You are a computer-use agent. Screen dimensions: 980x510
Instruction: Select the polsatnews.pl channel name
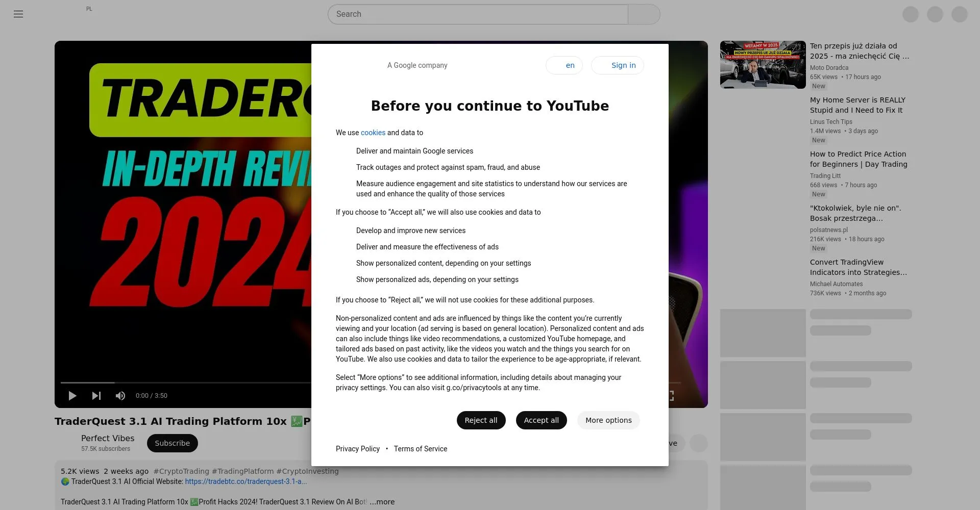point(829,230)
